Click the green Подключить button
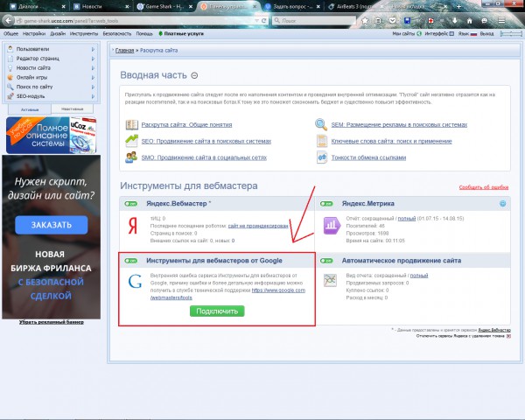Screen dimensions: 525x420 217,311
